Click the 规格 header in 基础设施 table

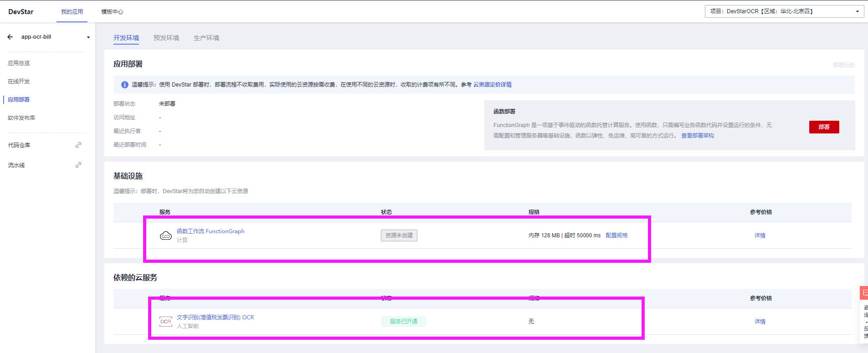click(534, 212)
